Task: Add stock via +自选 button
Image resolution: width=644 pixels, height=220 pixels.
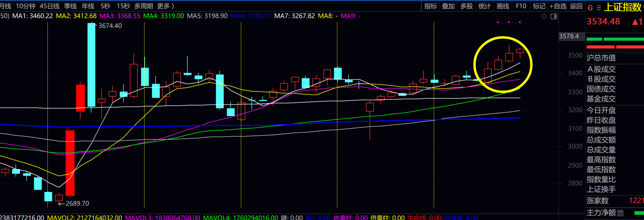Action: pyautogui.click(x=558, y=6)
